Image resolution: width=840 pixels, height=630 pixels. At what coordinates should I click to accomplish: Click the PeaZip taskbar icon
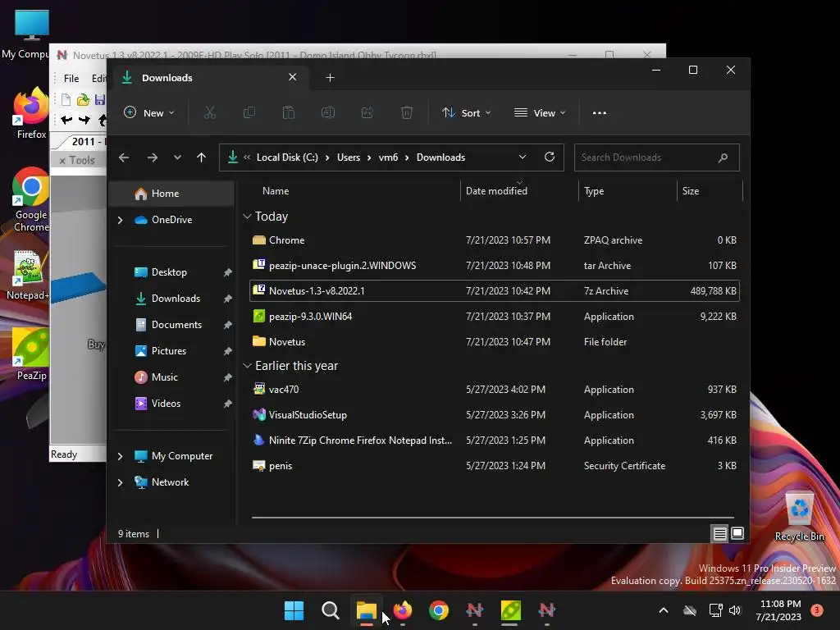(x=510, y=610)
